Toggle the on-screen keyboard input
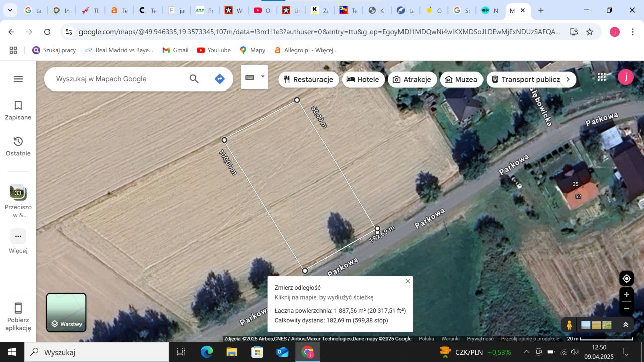Image resolution: width=644 pixels, height=362 pixels. pyautogui.click(x=249, y=78)
